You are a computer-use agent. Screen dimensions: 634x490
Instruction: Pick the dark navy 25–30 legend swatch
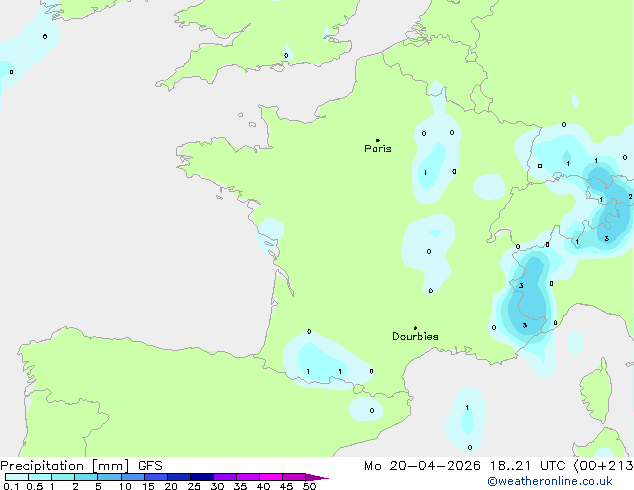click(202, 477)
